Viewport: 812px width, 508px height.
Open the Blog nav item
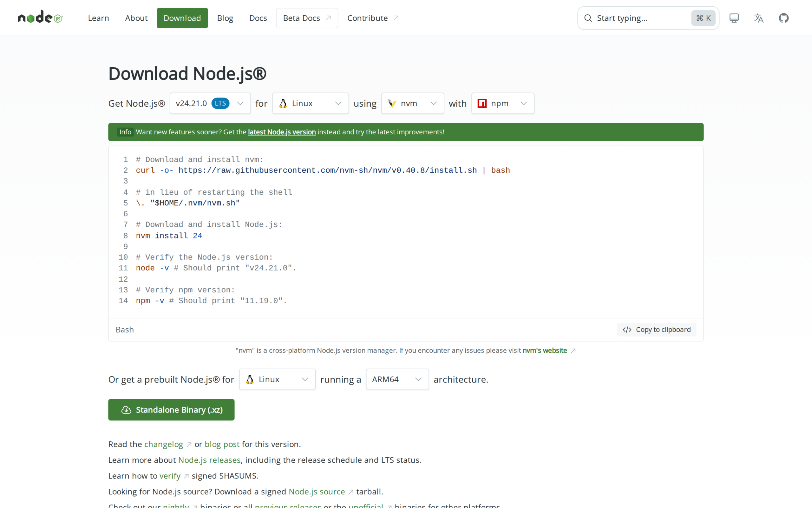point(225,18)
